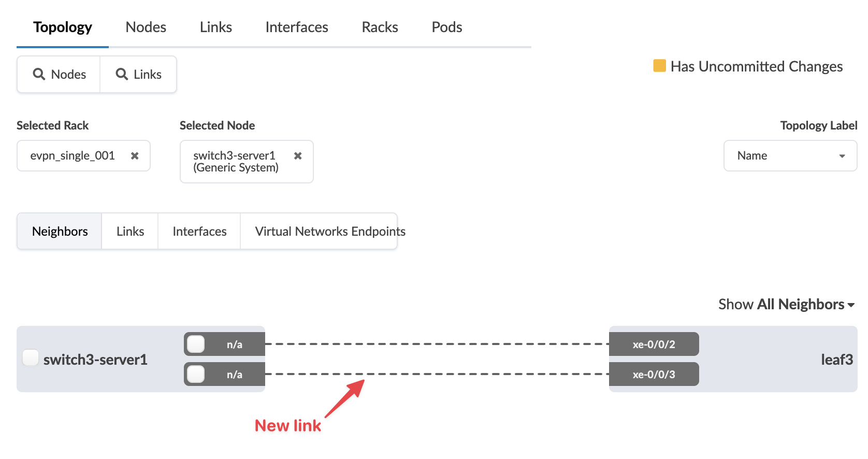The width and height of the screenshot is (868, 459).
Task: Click the xe-0/0/2 interface on leaf3
Action: click(654, 344)
